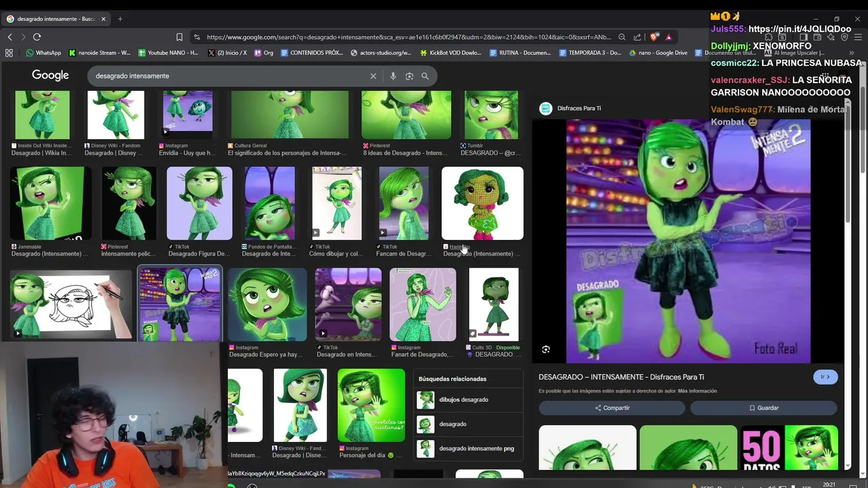Open the Personaje del día thumbnail
This screenshot has height=488, width=868.
point(371,405)
